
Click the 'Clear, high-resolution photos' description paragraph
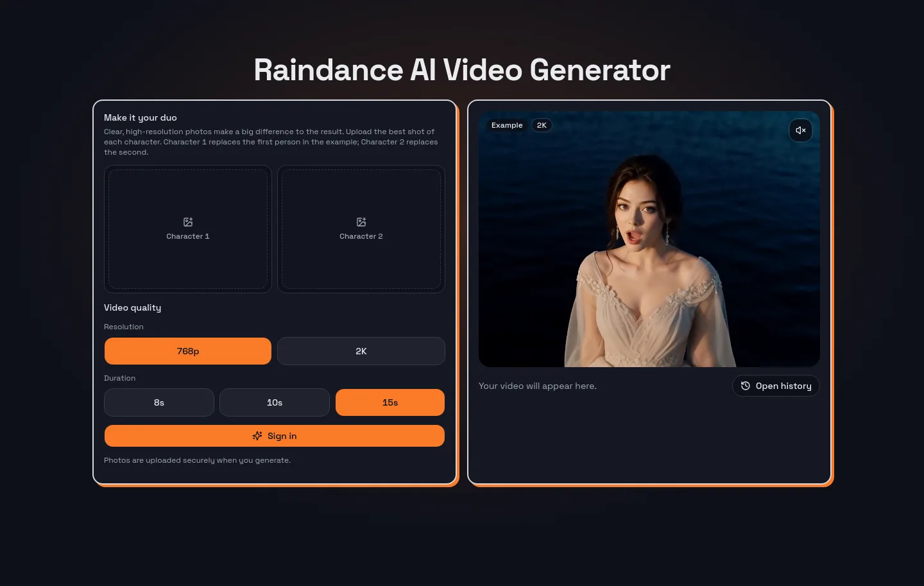click(271, 142)
